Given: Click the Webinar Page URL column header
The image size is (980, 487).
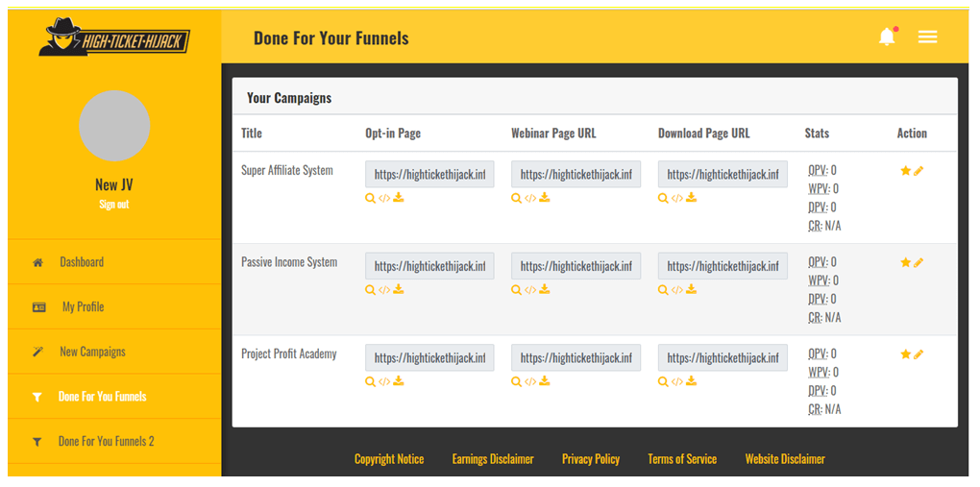Looking at the screenshot, I should click(553, 134).
